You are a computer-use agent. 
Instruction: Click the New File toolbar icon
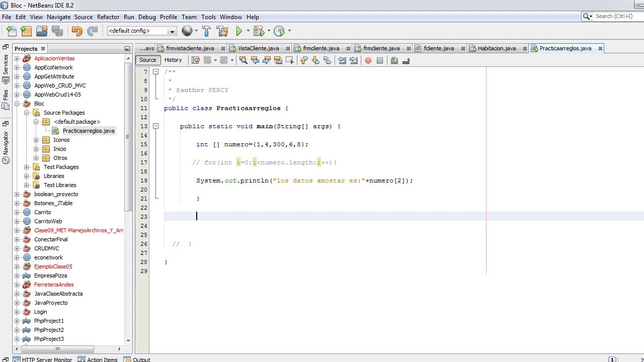11,31
